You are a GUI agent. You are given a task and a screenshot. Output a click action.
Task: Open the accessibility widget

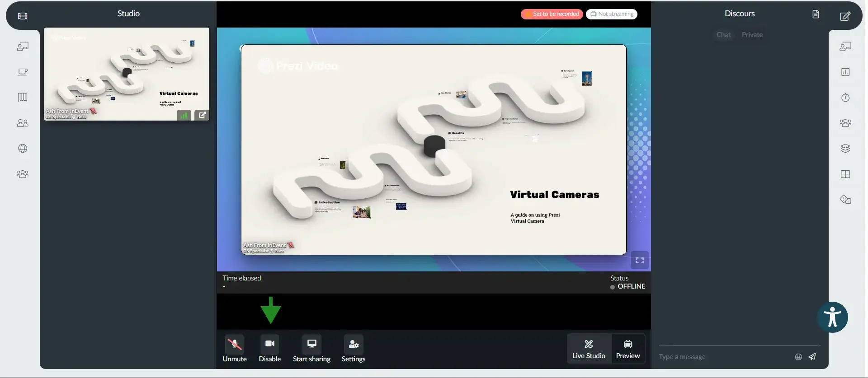point(832,317)
